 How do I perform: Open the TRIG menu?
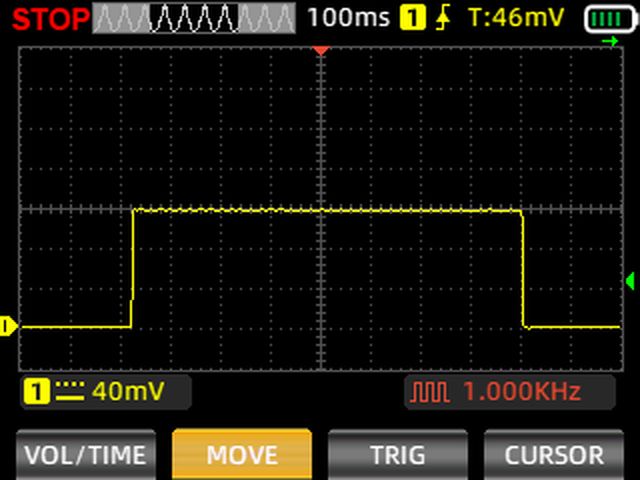click(397, 455)
